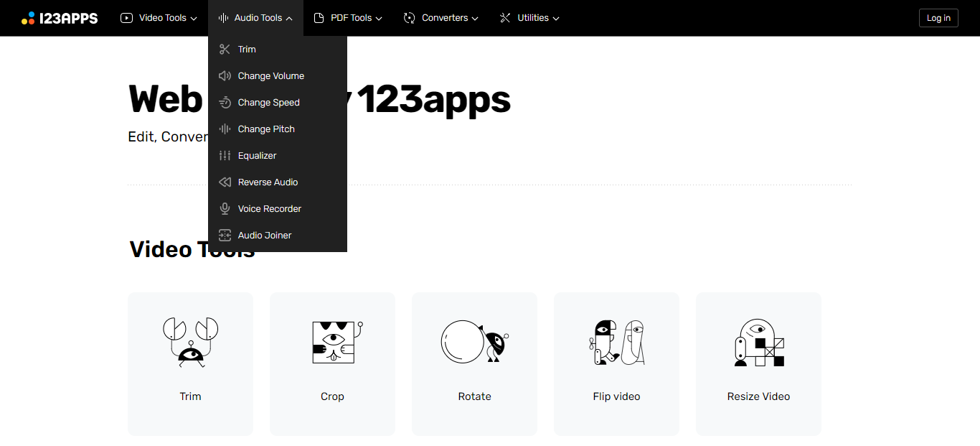Open the Utilities dropdown
Screen dimensions: 980x446
point(529,17)
